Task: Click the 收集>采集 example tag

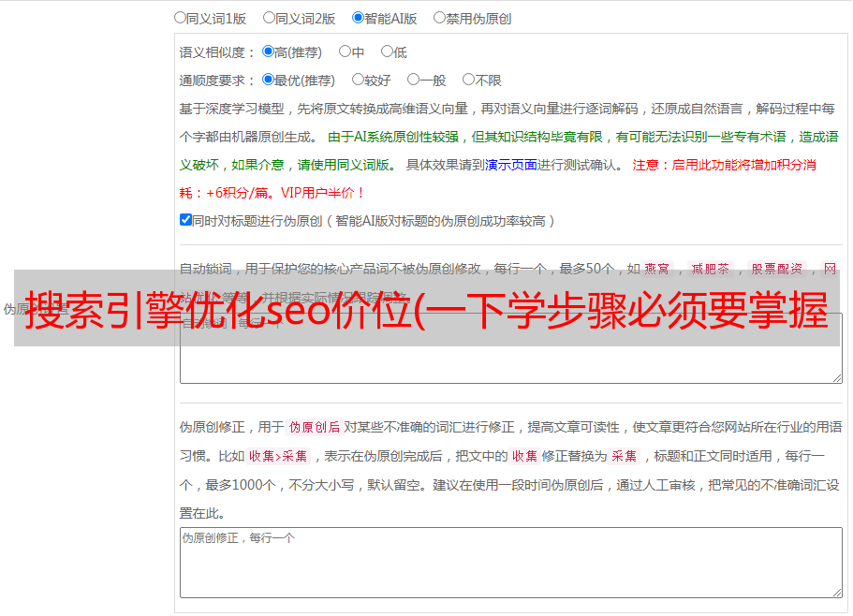Action: (x=278, y=456)
